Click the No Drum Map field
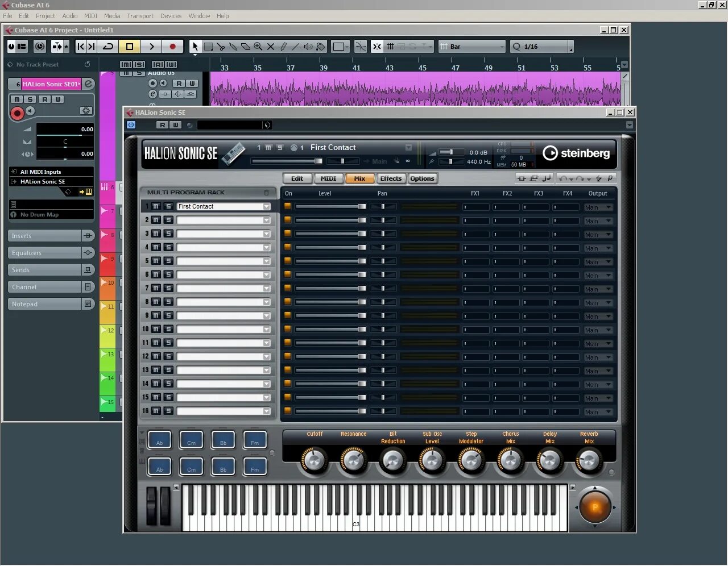The image size is (728, 566). point(51,215)
